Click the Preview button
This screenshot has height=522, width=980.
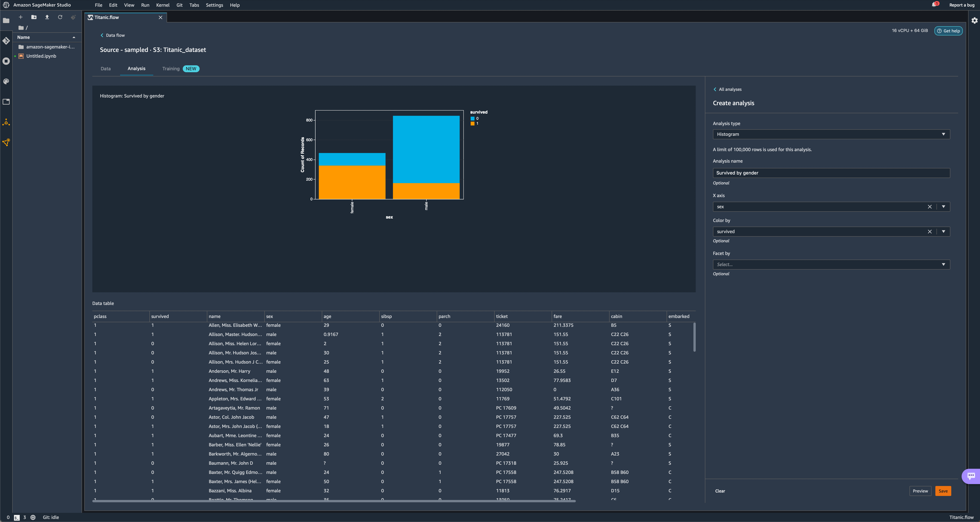point(920,491)
